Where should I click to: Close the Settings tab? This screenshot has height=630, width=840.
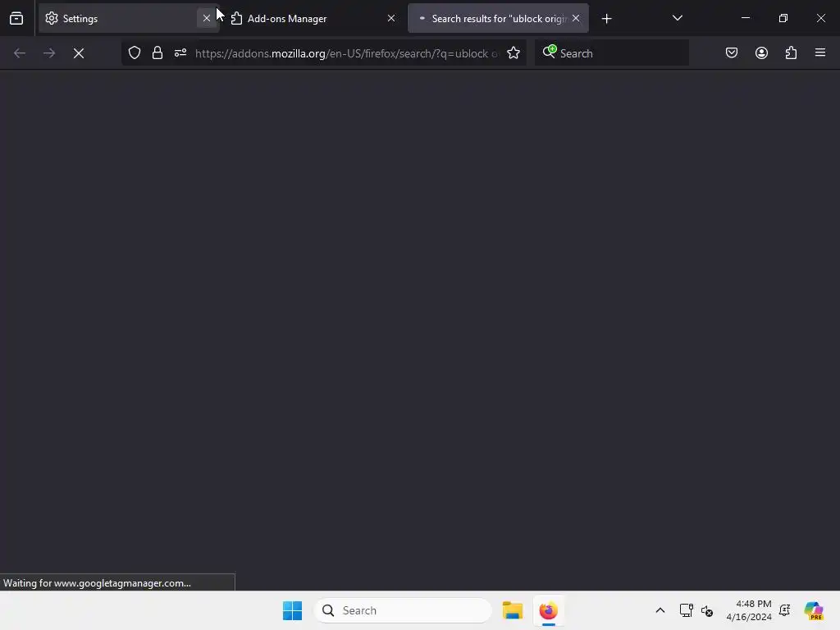pyautogui.click(x=206, y=18)
